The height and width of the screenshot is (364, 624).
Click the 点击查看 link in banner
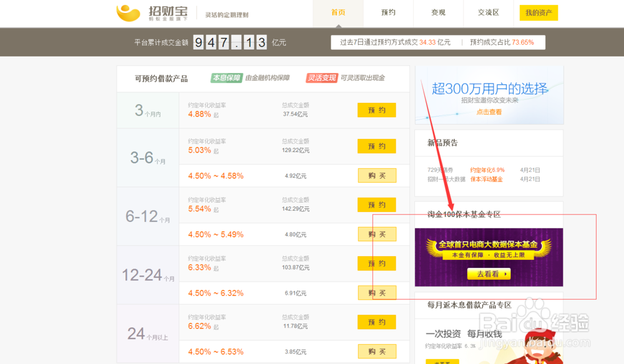click(489, 112)
